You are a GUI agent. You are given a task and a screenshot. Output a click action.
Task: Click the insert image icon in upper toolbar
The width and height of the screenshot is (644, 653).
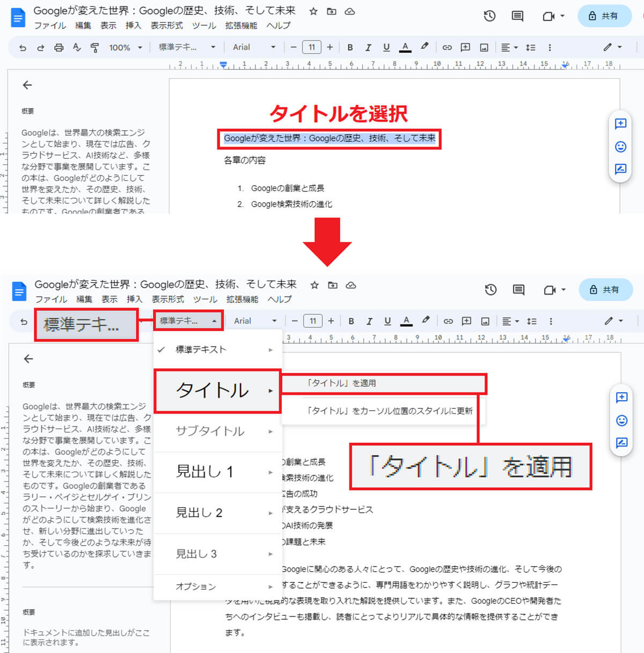pyautogui.click(x=484, y=47)
